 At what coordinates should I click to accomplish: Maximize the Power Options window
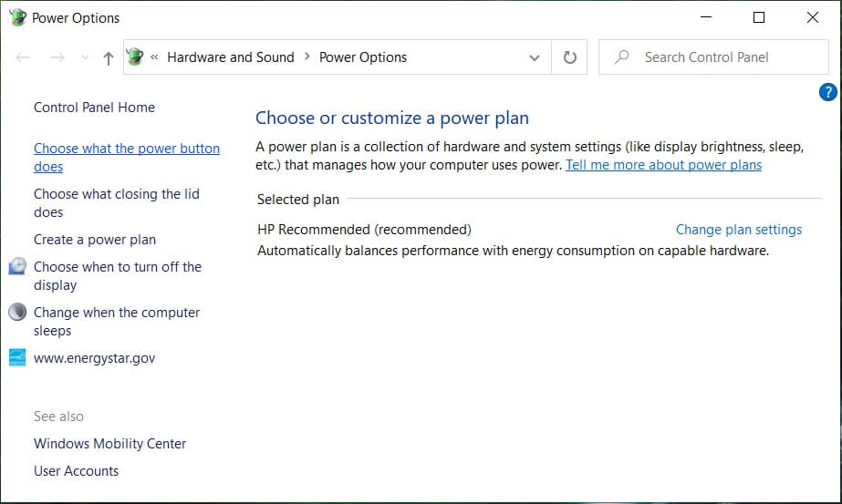click(759, 17)
